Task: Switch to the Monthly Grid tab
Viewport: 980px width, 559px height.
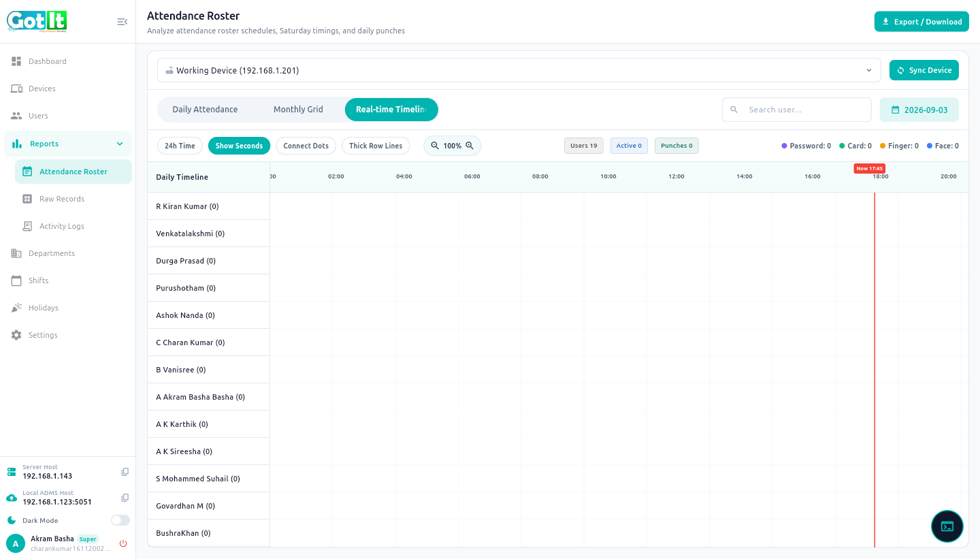Action: pos(298,110)
